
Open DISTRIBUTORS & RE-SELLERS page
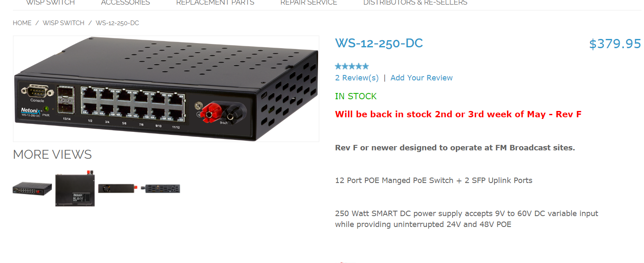pyautogui.click(x=415, y=3)
